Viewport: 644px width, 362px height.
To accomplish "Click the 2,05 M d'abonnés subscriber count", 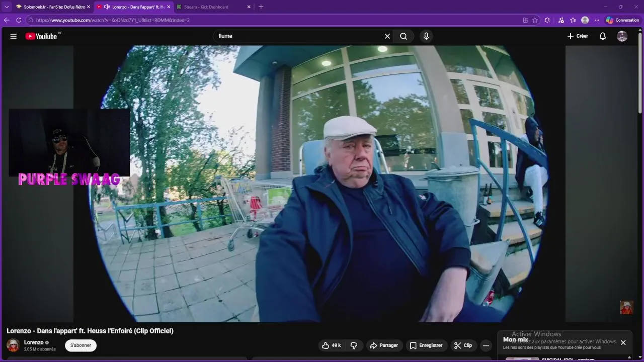I will 40,349.
